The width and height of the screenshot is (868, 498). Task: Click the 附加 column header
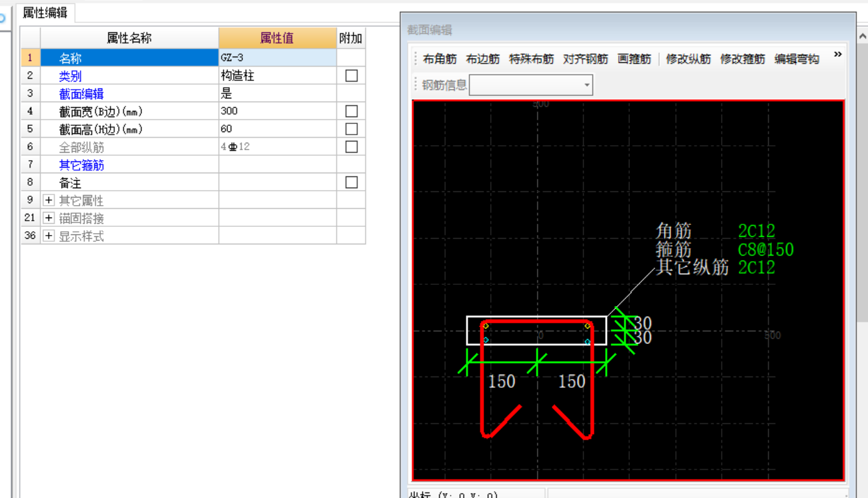pos(351,38)
